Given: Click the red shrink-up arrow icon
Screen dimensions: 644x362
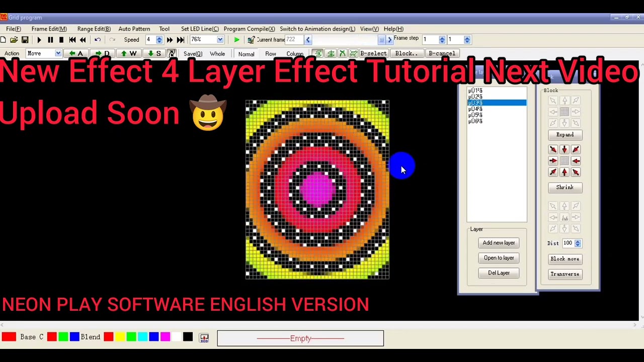Looking at the screenshot, I should click(564, 172).
